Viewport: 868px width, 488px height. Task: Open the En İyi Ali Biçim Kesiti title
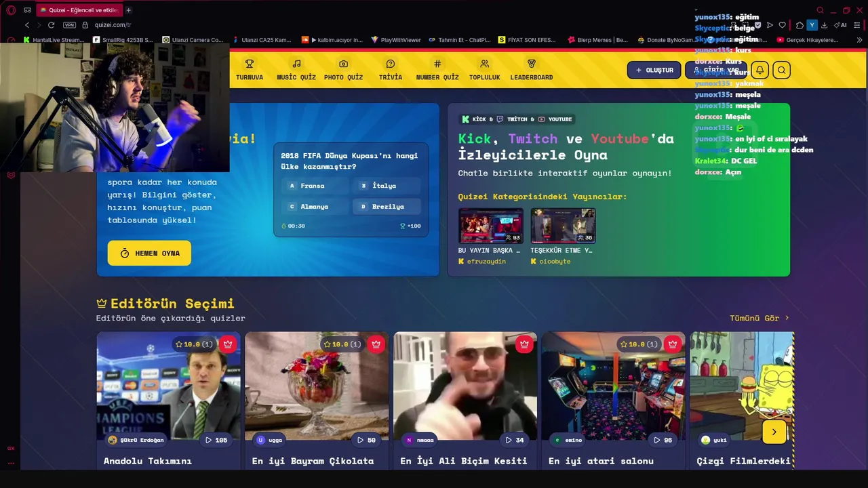point(464,461)
